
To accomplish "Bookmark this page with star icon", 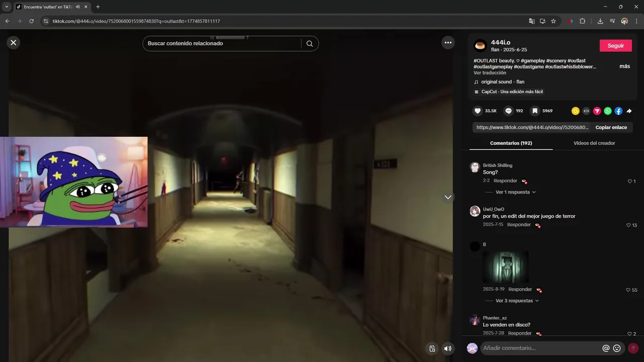I will coord(553,21).
